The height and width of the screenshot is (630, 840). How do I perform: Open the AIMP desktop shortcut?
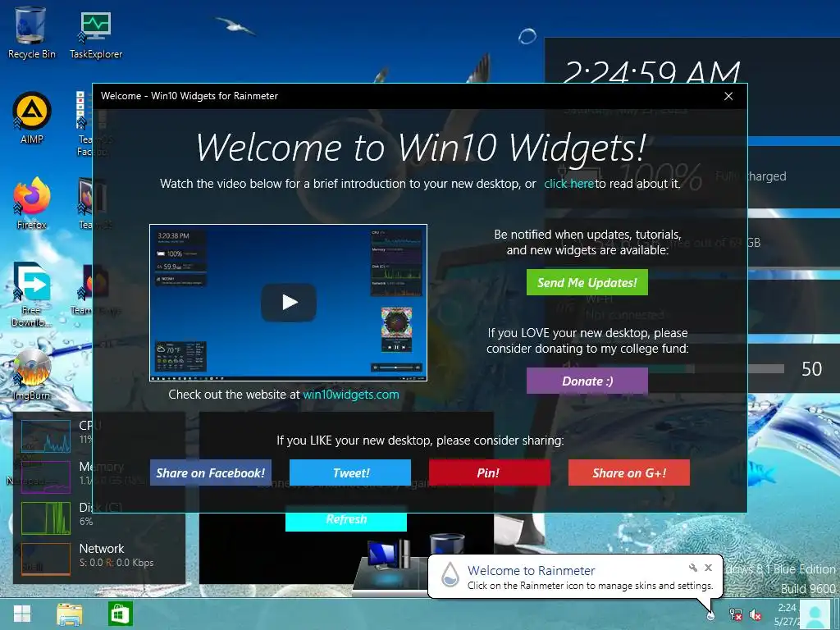coord(32,118)
